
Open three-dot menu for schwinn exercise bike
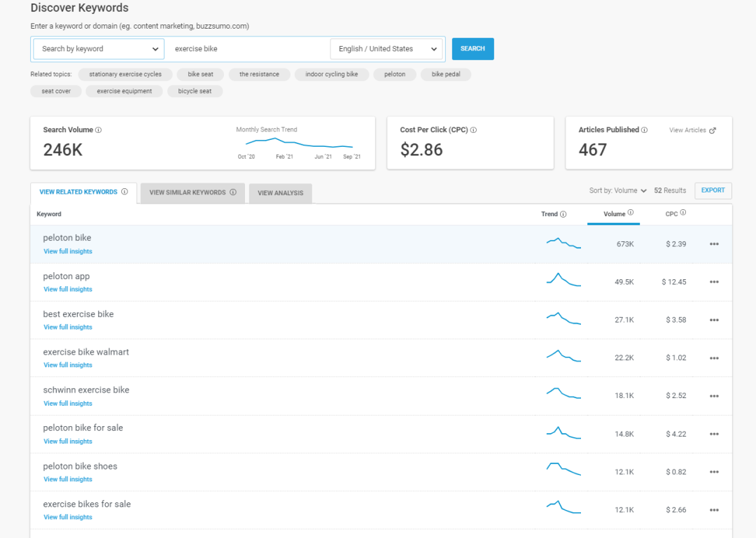coord(714,396)
